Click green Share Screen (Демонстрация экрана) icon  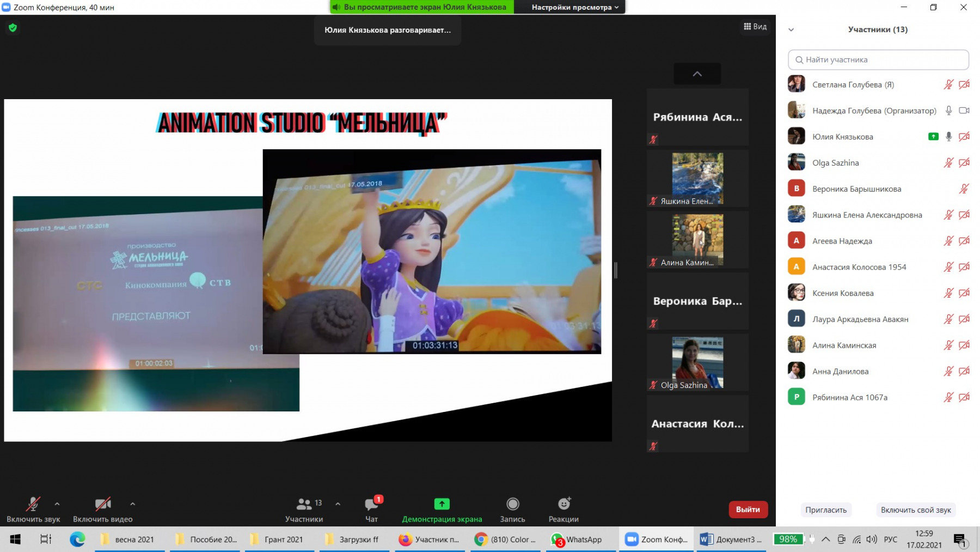point(442,504)
